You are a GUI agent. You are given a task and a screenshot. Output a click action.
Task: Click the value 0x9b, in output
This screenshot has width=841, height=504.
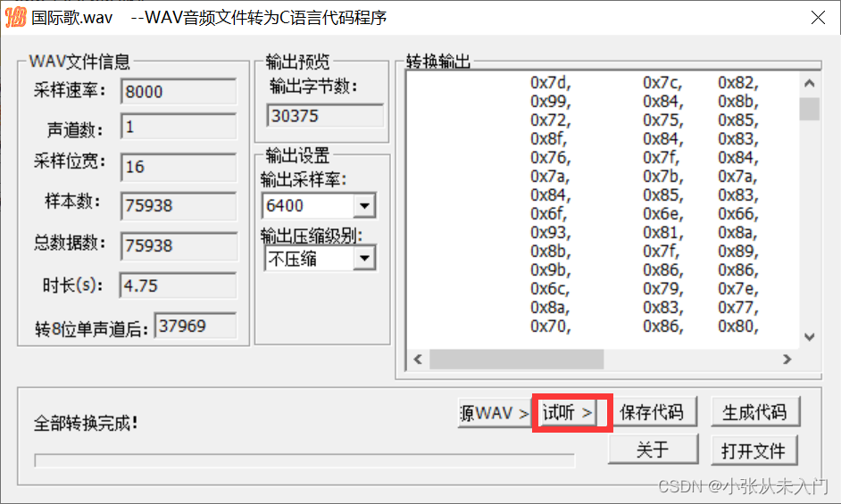point(551,270)
